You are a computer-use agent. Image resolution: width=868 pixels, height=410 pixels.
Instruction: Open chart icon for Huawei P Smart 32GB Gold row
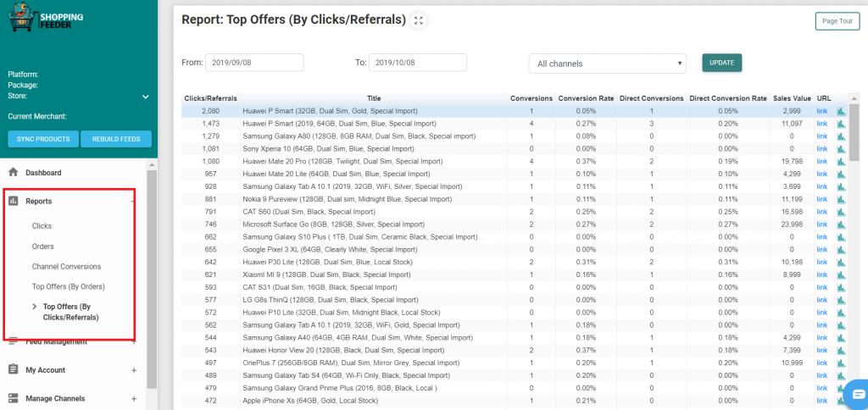click(842, 111)
